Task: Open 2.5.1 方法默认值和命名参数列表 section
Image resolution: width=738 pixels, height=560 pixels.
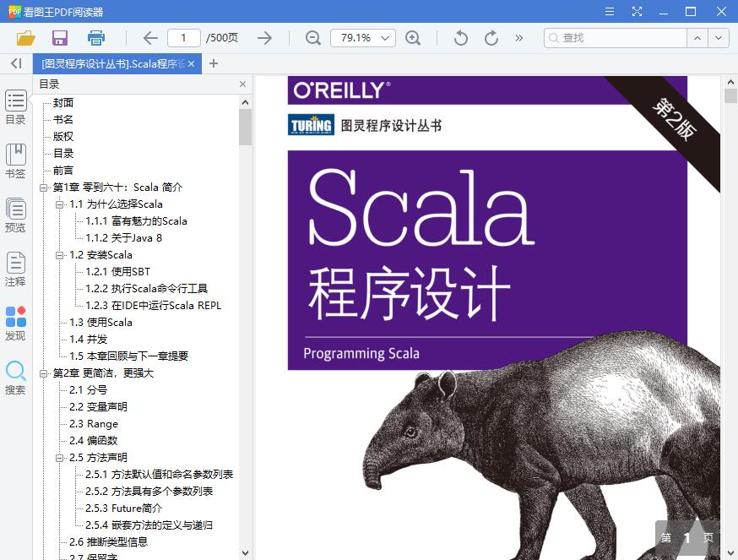Action: click(159, 475)
